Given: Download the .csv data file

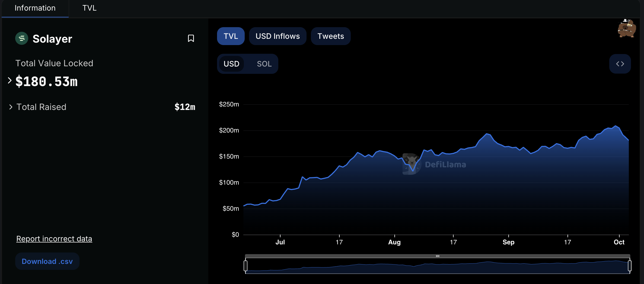Looking at the screenshot, I should point(47,261).
